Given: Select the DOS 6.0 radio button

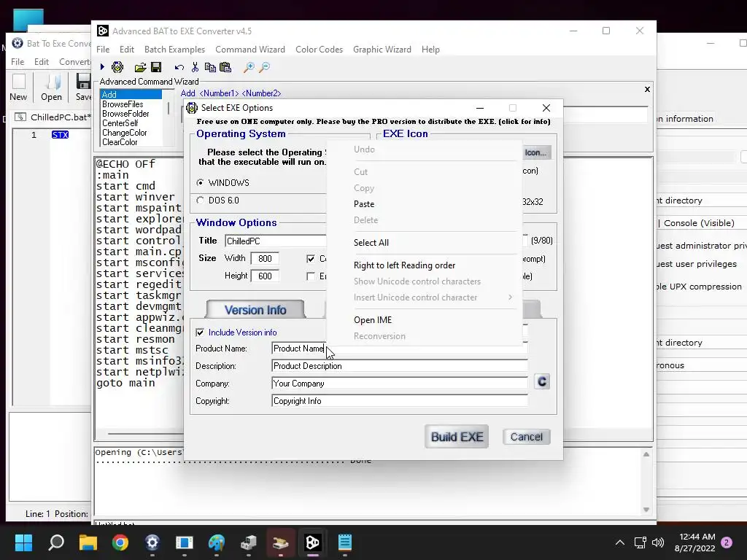Looking at the screenshot, I should [x=200, y=201].
